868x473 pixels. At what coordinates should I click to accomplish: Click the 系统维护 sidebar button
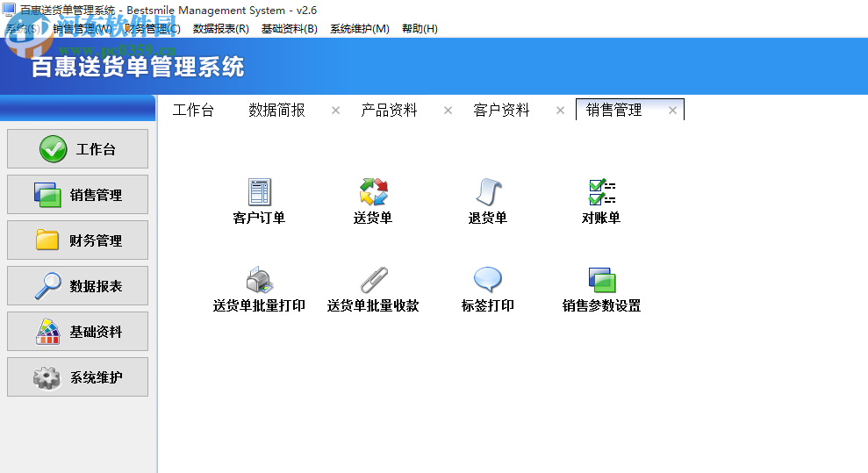(x=77, y=377)
